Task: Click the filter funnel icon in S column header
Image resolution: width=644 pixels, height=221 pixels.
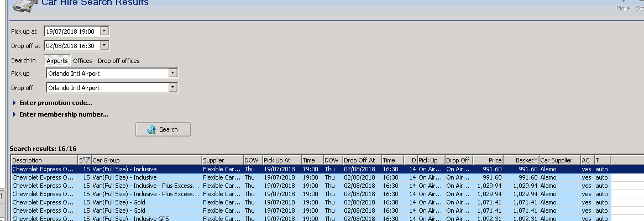Action: pyautogui.click(x=87, y=160)
